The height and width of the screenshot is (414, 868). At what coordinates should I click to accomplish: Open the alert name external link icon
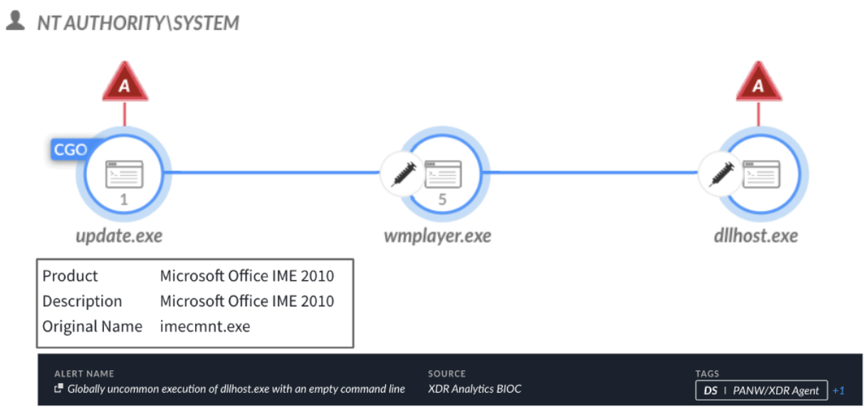tap(59, 388)
